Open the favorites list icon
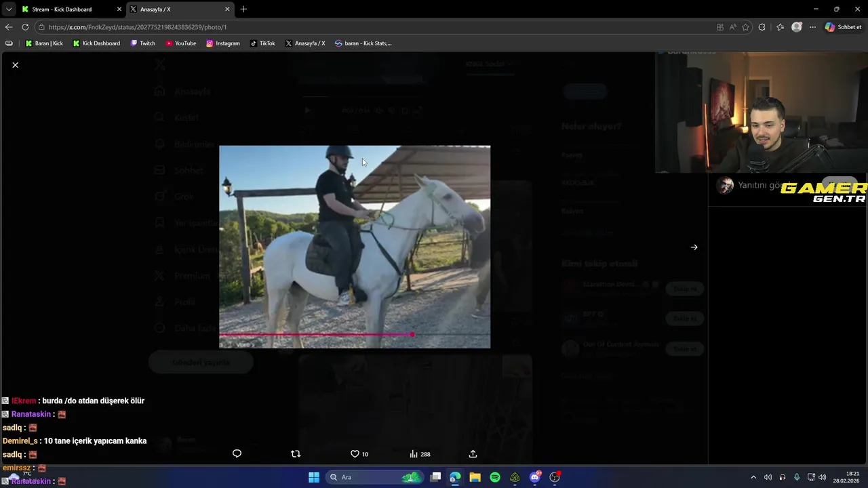Viewport: 868px width, 488px height. 780,27
